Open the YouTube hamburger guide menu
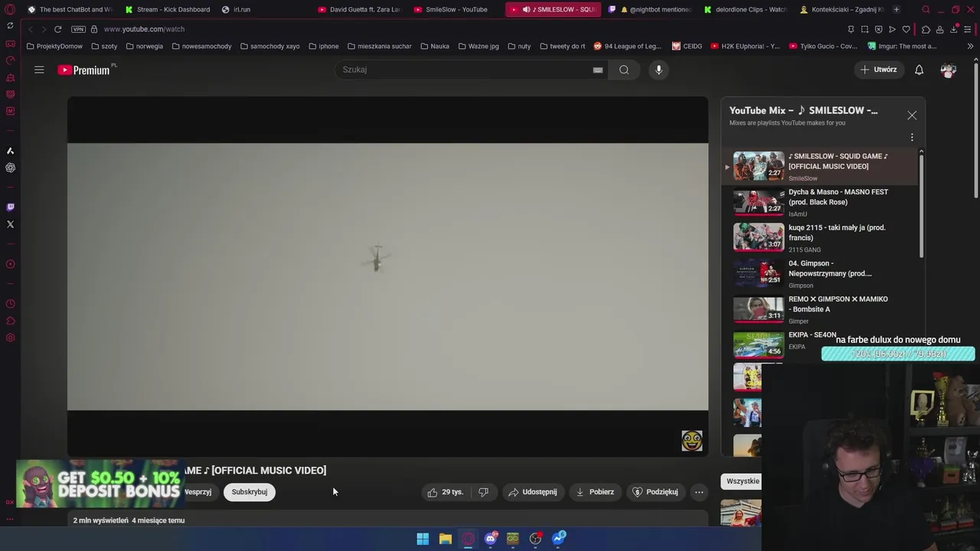The image size is (980, 551). pos(39,70)
